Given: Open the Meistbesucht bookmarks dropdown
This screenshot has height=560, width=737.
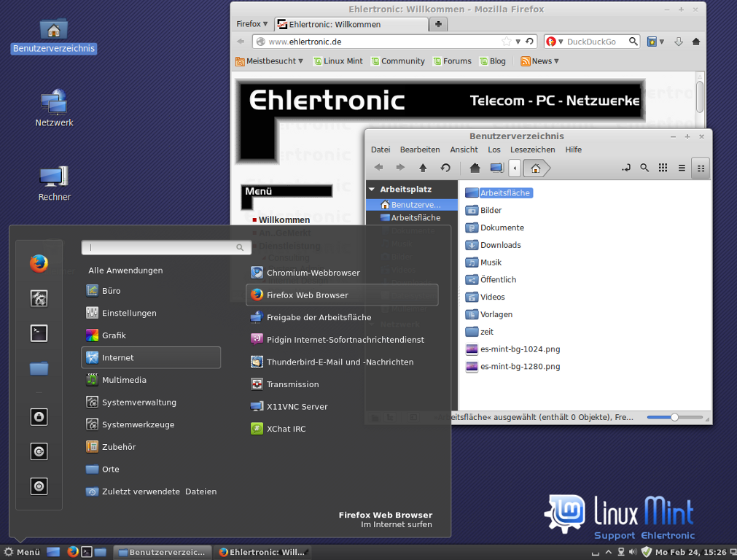Looking at the screenshot, I should (x=269, y=61).
